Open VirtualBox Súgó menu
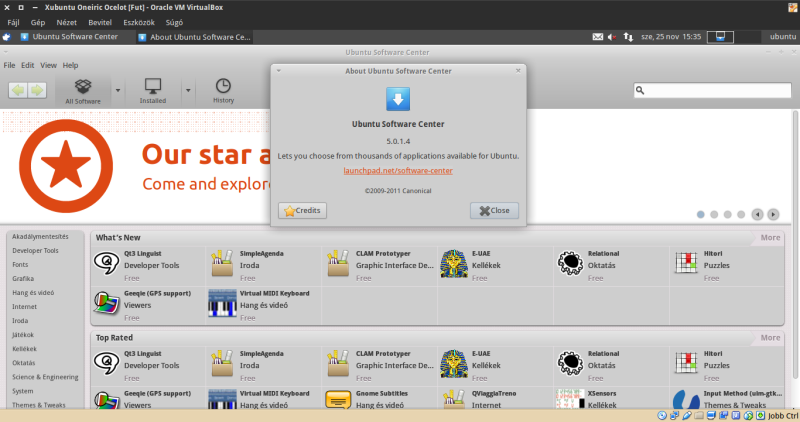Screen dimensions: 800x422 174,22
